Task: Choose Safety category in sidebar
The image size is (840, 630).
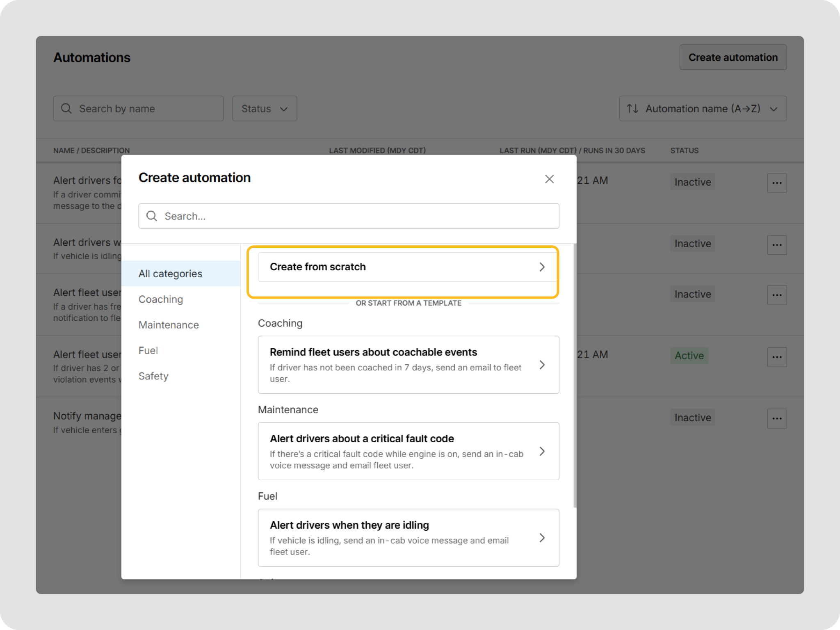Action: (x=153, y=376)
